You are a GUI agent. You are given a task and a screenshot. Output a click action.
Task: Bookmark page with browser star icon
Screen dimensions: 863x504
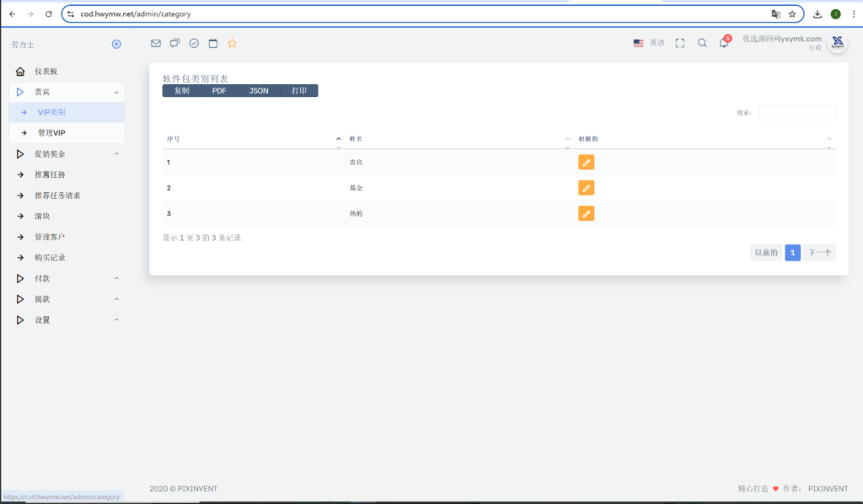click(x=792, y=13)
